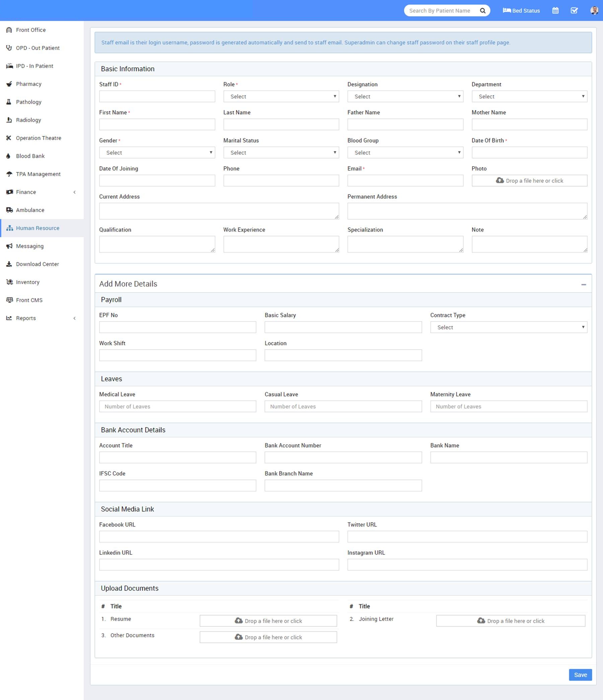Collapse the Add More Details section
The height and width of the screenshot is (700, 603).
click(x=584, y=285)
